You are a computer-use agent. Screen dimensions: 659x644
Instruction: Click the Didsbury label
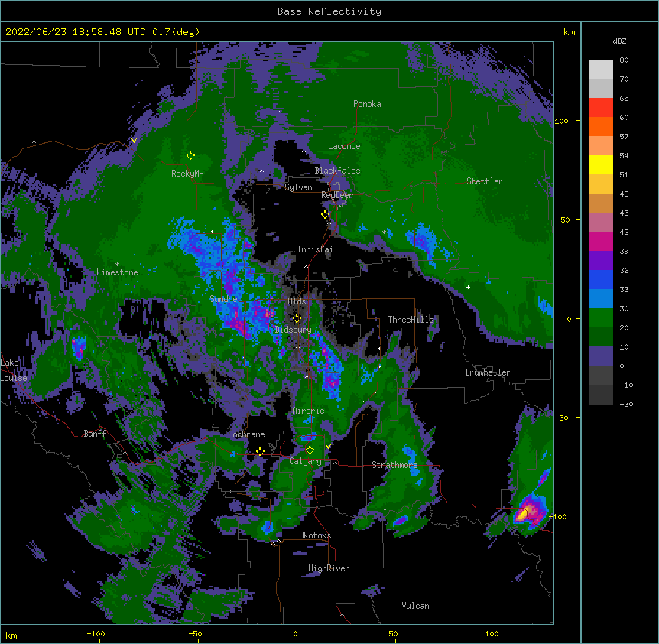293,330
